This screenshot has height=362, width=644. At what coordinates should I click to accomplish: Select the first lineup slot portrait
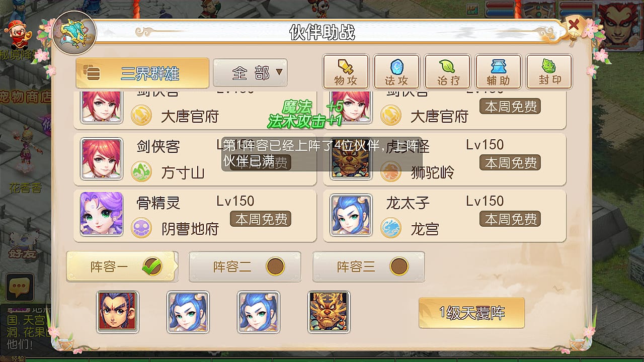tap(118, 312)
